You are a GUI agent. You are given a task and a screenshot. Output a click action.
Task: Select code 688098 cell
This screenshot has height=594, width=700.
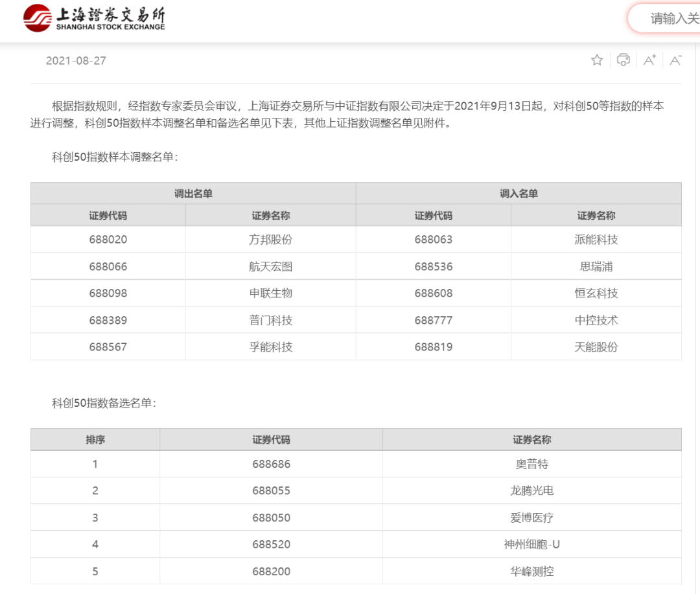point(108,293)
